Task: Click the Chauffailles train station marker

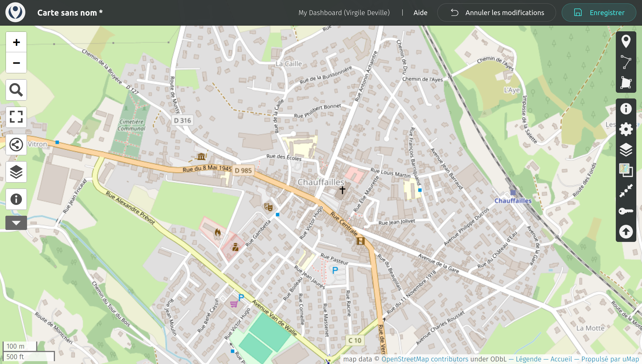Action: pos(513,193)
